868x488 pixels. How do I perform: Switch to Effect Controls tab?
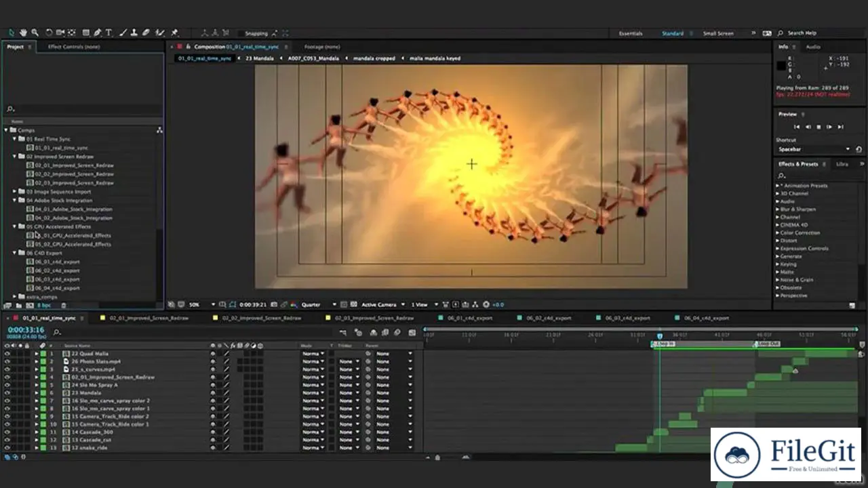[74, 47]
